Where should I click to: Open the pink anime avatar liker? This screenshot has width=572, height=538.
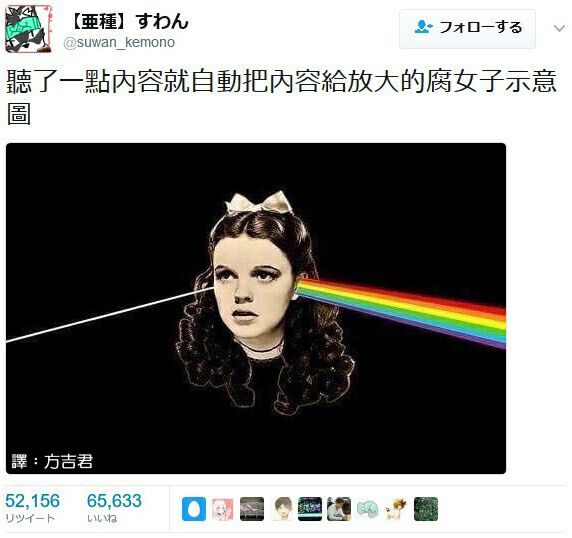[223, 509]
